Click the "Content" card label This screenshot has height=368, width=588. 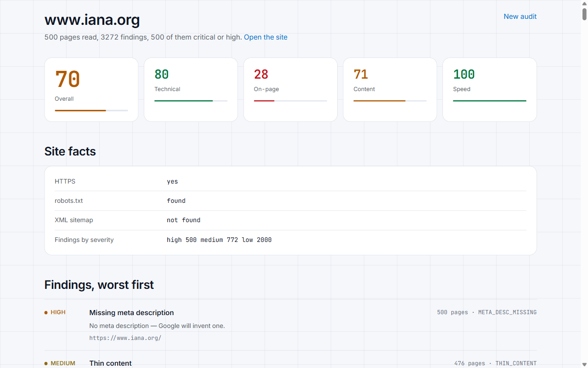pyautogui.click(x=364, y=89)
